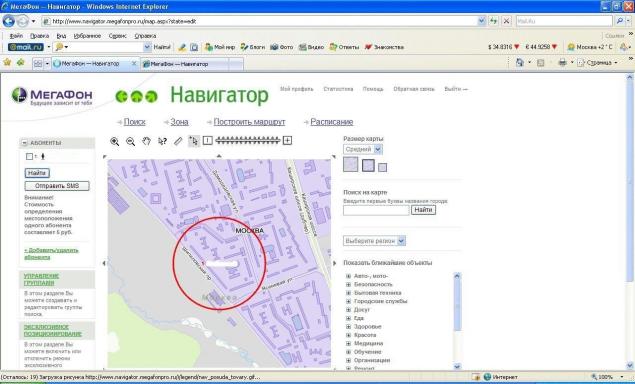The image size is (635, 384).
Task: Open the Избранное menu
Action: 87,36
